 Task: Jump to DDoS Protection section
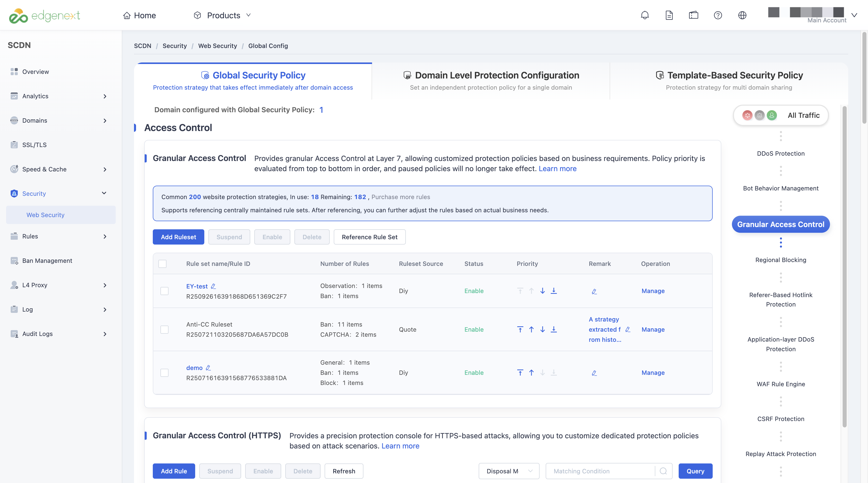(x=780, y=153)
